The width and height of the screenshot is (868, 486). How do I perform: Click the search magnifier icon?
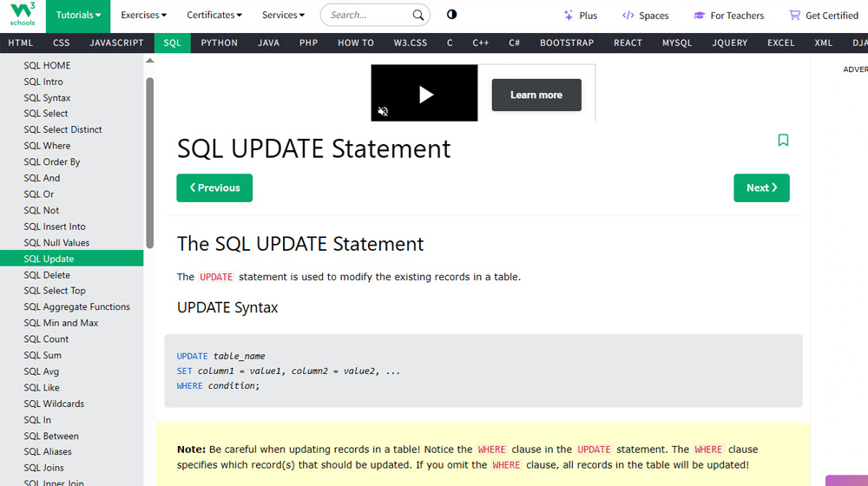point(418,15)
